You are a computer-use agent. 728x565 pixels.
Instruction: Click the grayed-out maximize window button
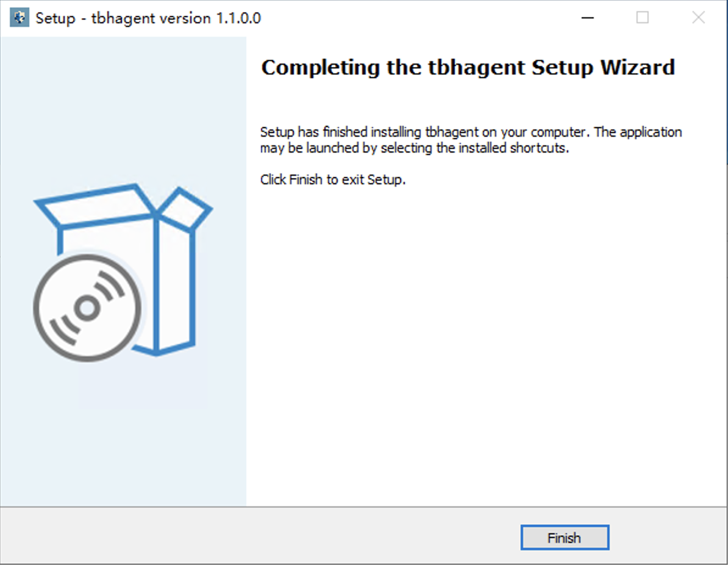tap(643, 18)
